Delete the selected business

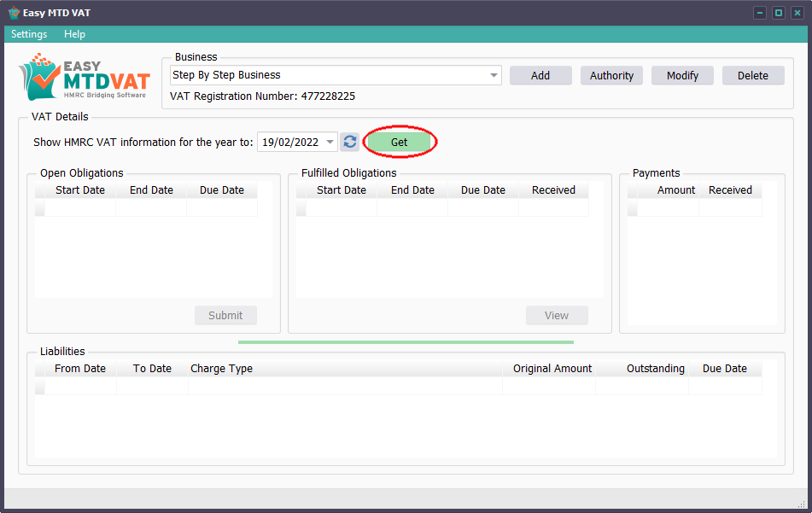click(x=753, y=76)
